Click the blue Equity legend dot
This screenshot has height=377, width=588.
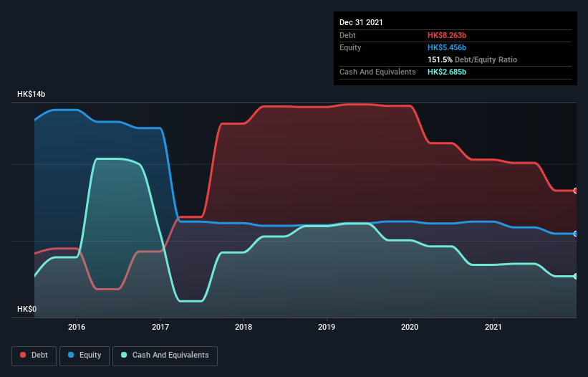click(71, 355)
